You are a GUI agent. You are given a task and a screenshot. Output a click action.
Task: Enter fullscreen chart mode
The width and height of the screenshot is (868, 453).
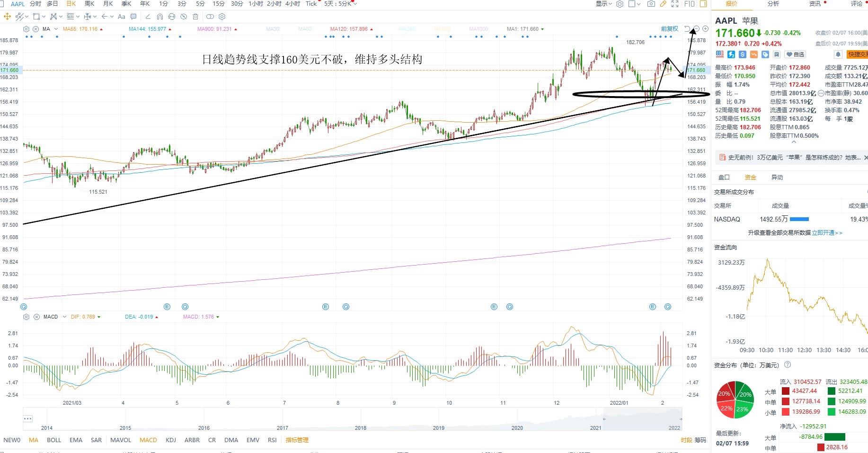coord(675,4)
